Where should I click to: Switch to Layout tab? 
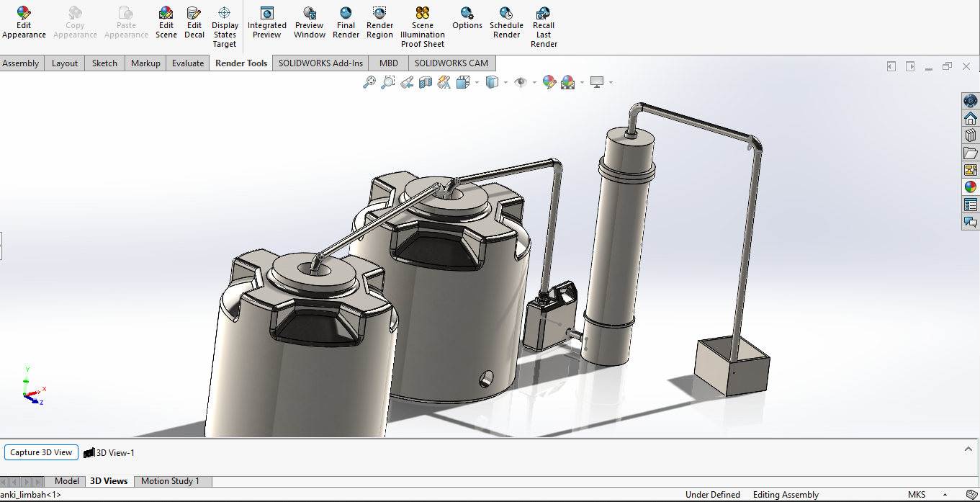click(x=65, y=63)
